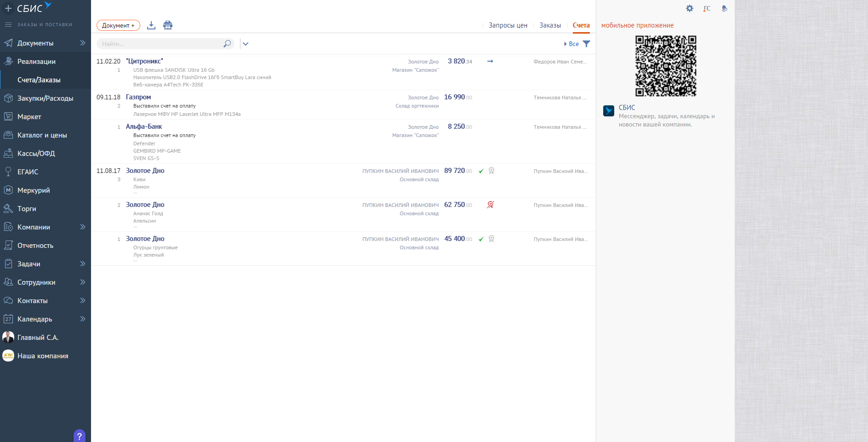868x442 pixels.
Task: Open the settings gear icon
Action: point(690,8)
